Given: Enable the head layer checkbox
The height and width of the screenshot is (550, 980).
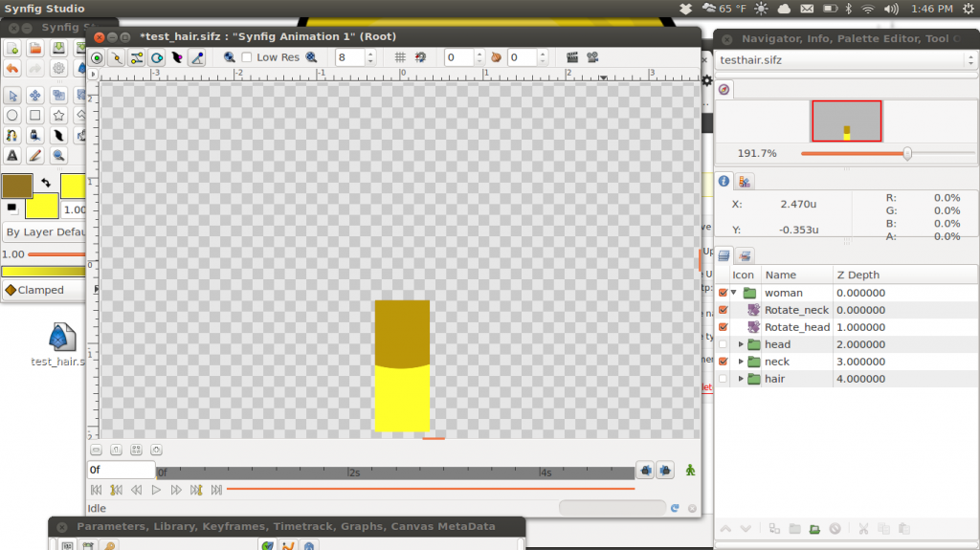Looking at the screenshot, I should tap(724, 344).
